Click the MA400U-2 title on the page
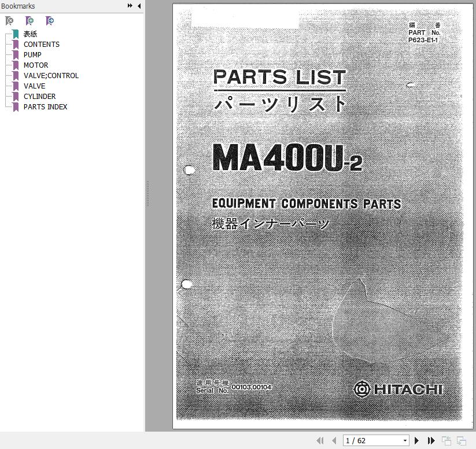The height and width of the screenshot is (449, 476). 287,157
